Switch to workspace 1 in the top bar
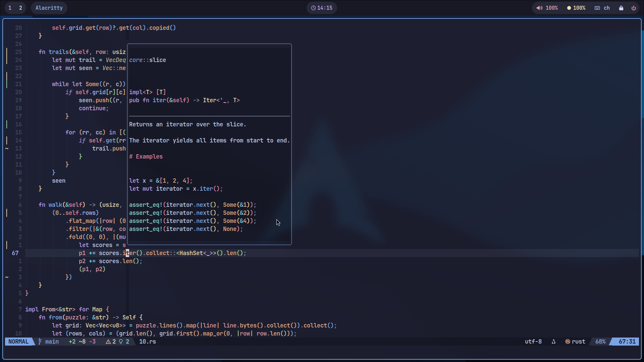644x362 pixels. tap(10, 8)
